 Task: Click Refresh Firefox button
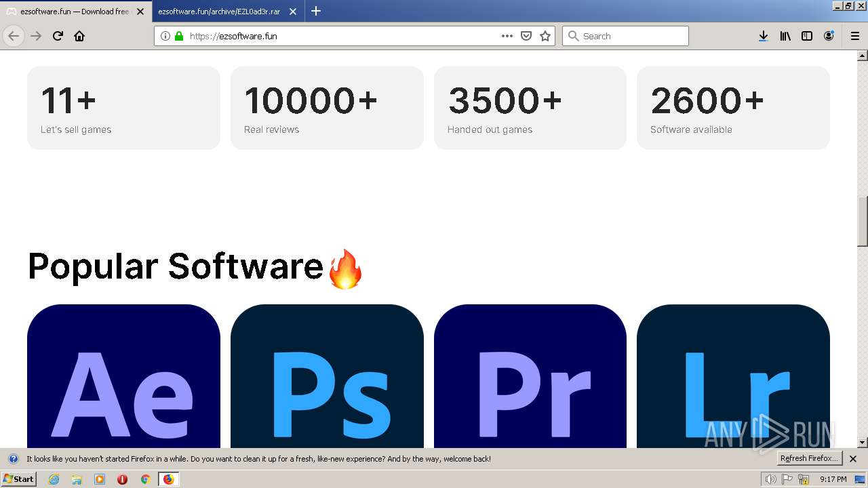(810, 459)
